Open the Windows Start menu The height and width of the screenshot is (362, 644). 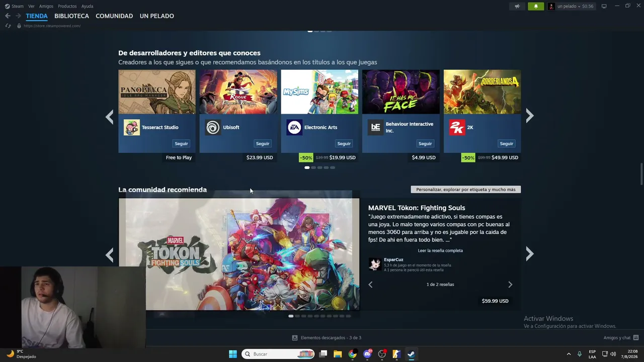232,354
